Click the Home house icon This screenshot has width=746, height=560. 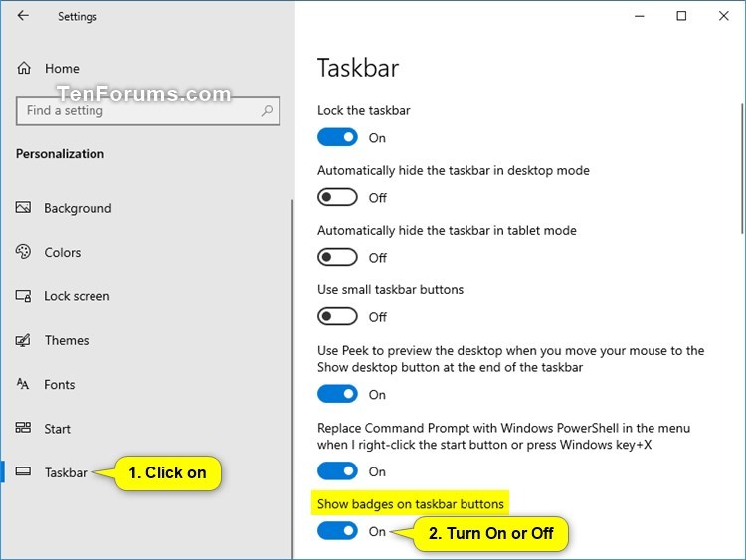coord(24,68)
